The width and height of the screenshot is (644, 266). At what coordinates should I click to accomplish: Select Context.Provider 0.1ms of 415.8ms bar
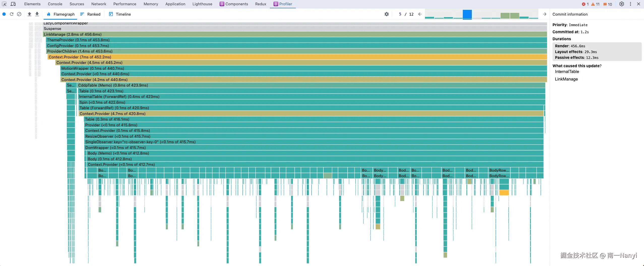point(314,131)
